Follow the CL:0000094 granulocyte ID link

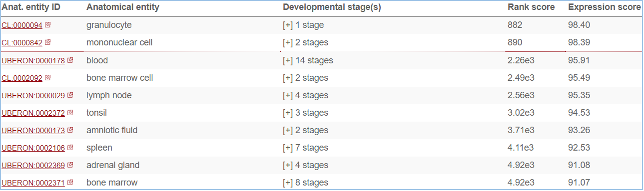click(22, 25)
